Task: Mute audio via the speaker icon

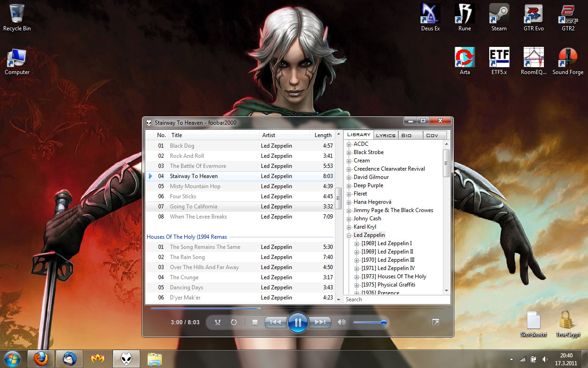Action: [341, 322]
